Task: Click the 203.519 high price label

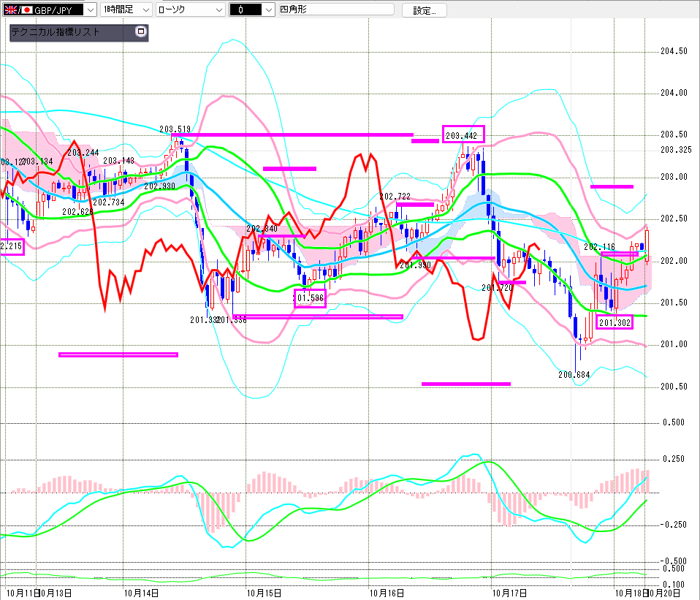Action: 174,128
